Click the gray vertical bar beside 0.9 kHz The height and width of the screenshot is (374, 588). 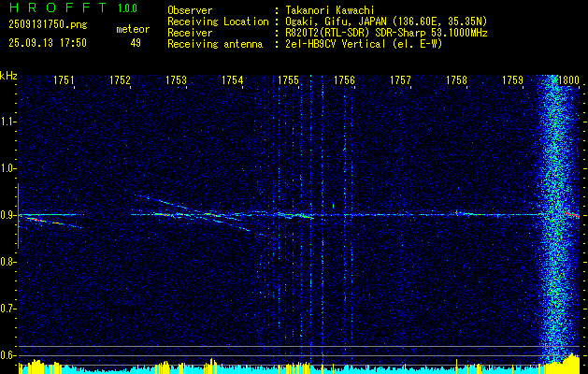(x=18, y=216)
